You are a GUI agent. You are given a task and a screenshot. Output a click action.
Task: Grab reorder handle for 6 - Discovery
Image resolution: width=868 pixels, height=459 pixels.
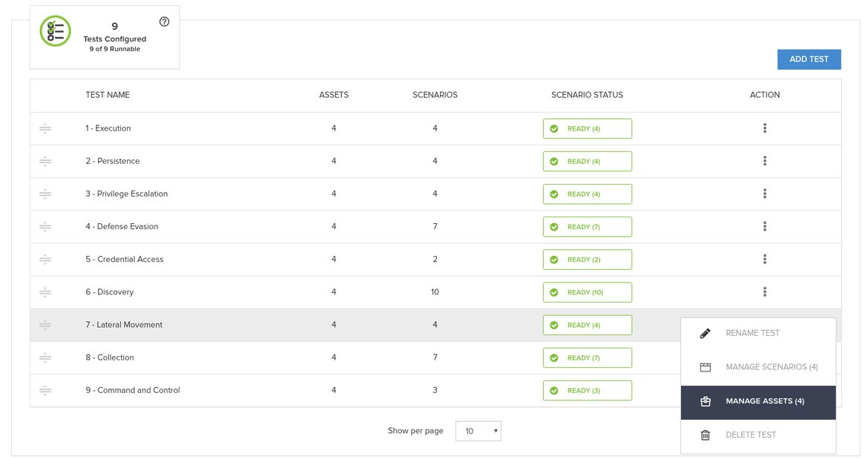(x=45, y=292)
